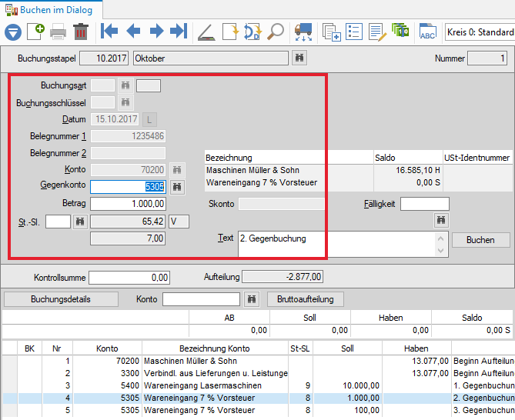
Task: Click the Buchungsstapel Oktober field
Action: tap(210, 58)
